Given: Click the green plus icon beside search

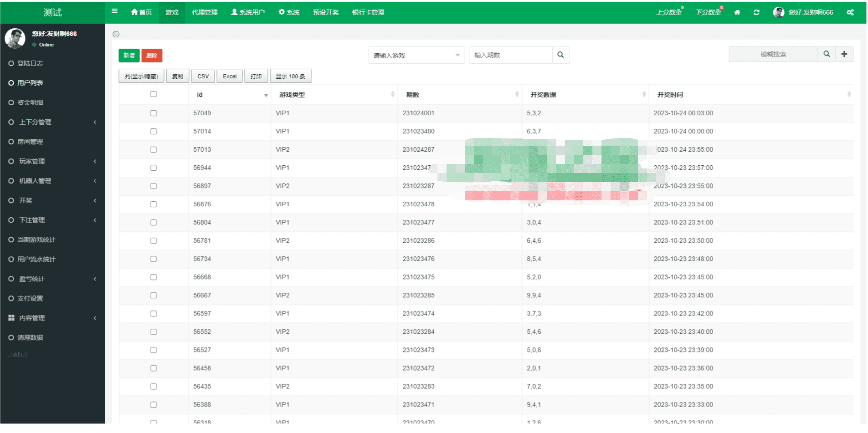Looking at the screenshot, I should pyautogui.click(x=844, y=54).
